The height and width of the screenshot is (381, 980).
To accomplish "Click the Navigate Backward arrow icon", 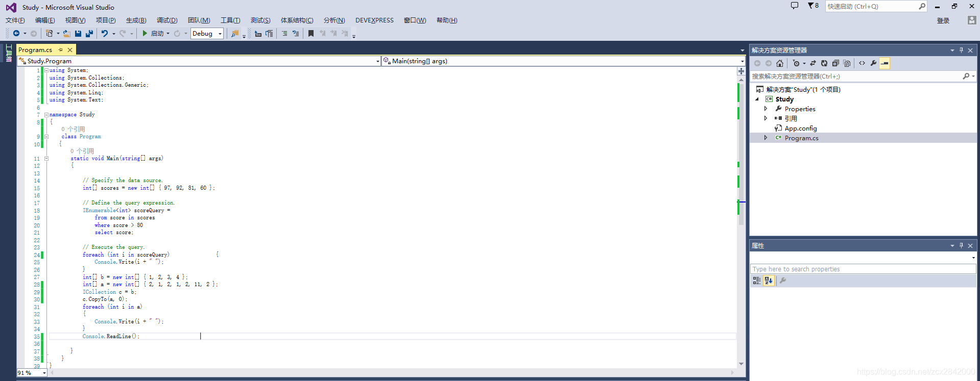I will click(16, 34).
